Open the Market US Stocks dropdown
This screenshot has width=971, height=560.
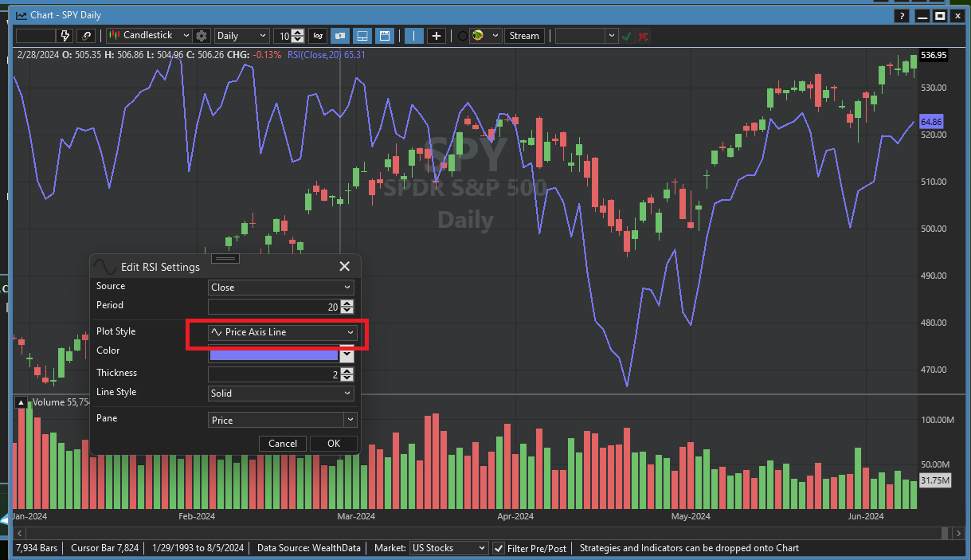tap(448, 548)
